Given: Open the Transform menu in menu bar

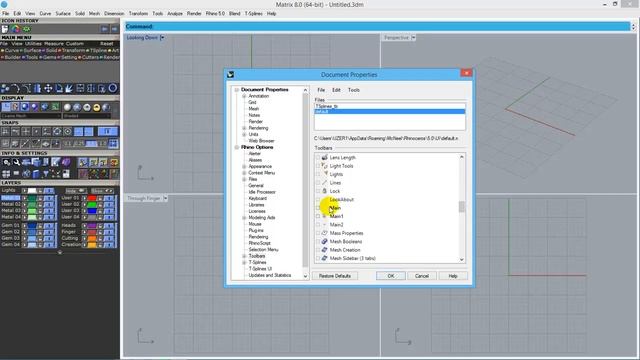Looking at the screenshot, I should pos(138,13).
